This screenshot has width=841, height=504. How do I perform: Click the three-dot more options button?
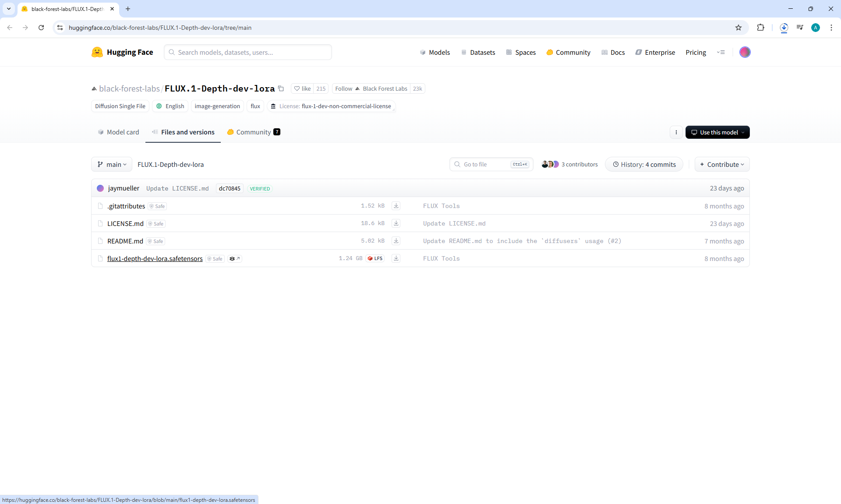(676, 132)
